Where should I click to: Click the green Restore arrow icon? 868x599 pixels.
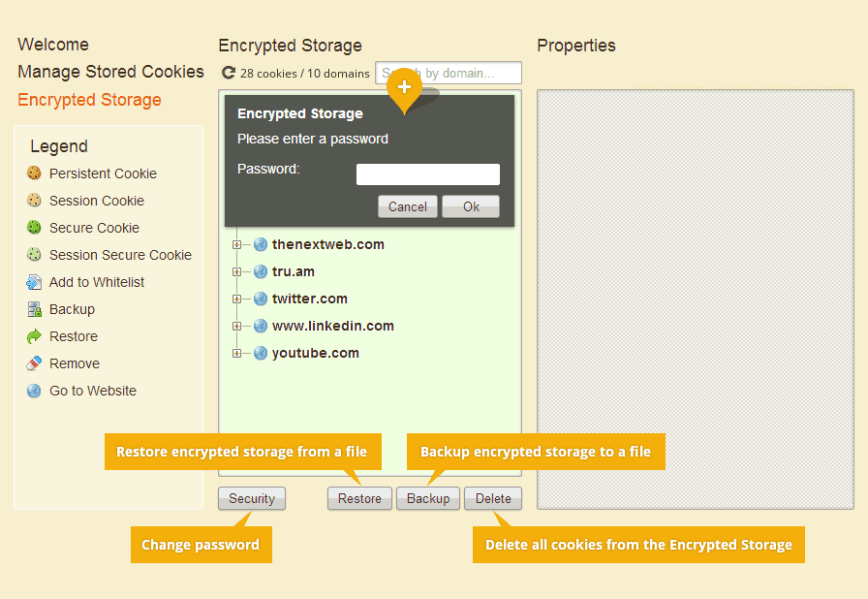point(34,336)
